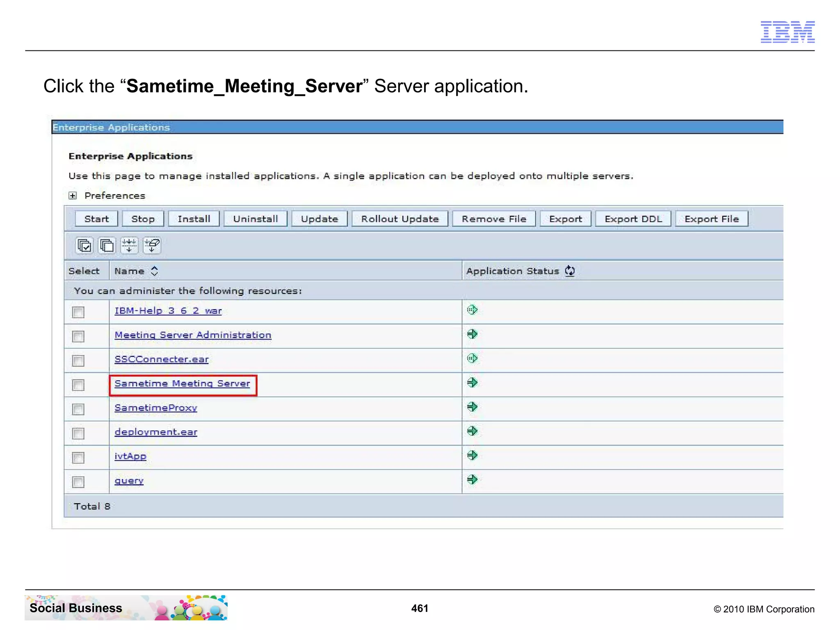This screenshot has width=840, height=630.
Task: Click the Total 8 footer text
Action: (x=92, y=507)
